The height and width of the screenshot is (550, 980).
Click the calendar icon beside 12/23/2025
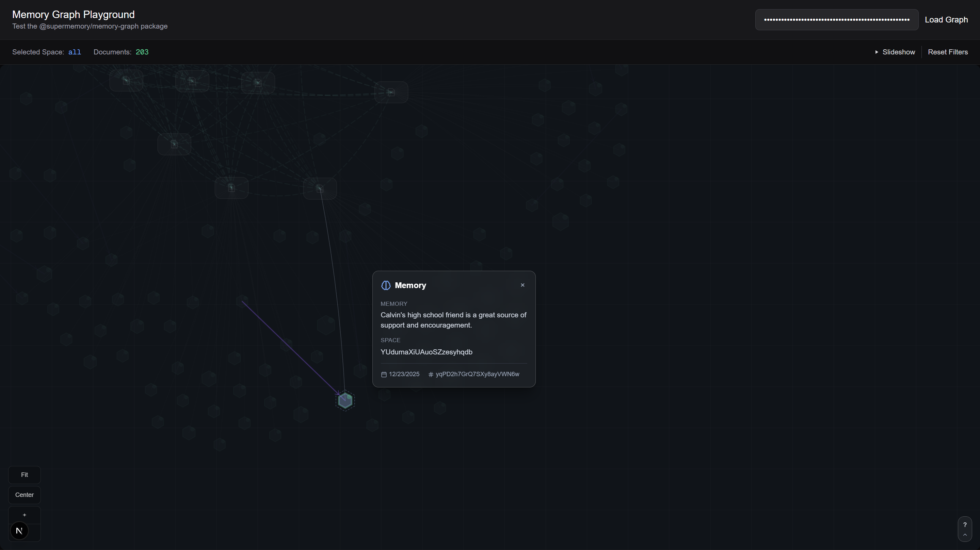(384, 374)
